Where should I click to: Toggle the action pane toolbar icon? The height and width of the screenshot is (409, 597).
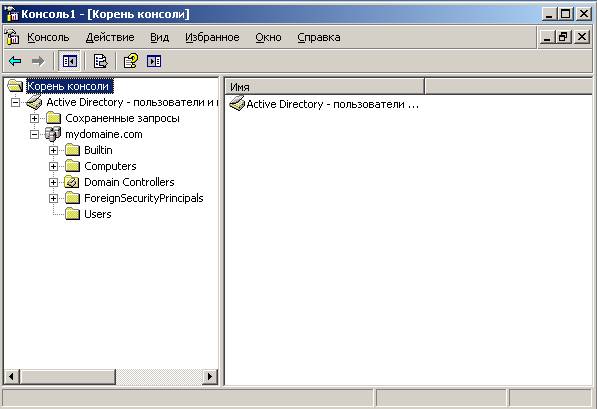[x=154, y=61]
